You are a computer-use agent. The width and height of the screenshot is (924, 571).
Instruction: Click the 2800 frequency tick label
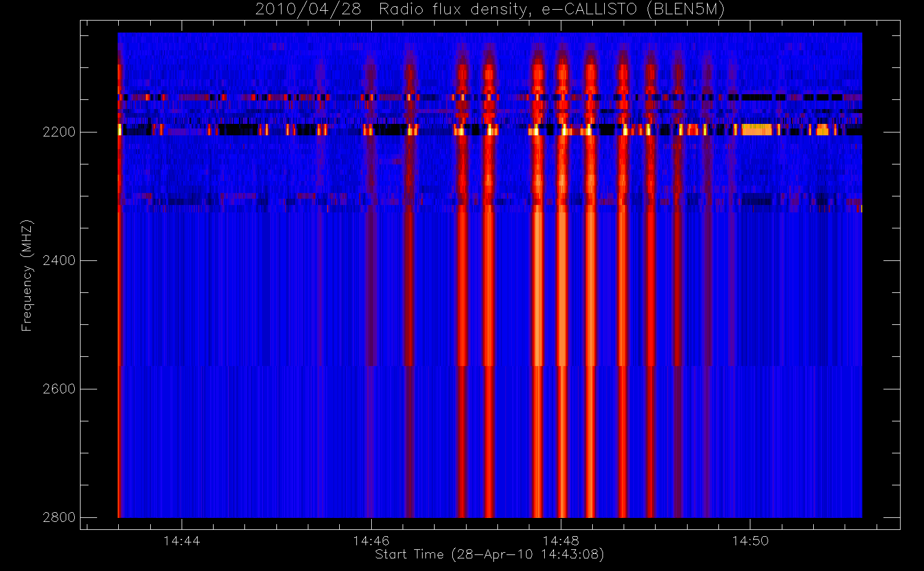tap(59, 517)
